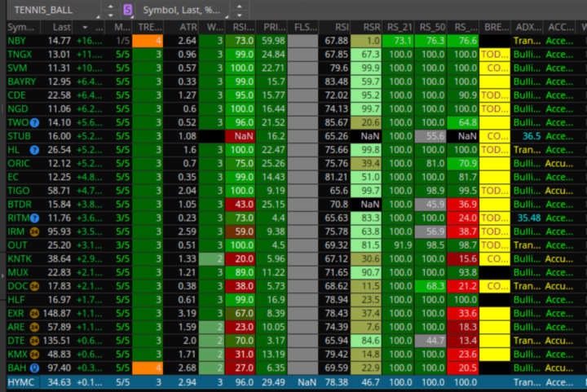Screen dimensions: 587x392
Task: Select the highlighted HYMC row symbol
Action: (x=21, y=383)
